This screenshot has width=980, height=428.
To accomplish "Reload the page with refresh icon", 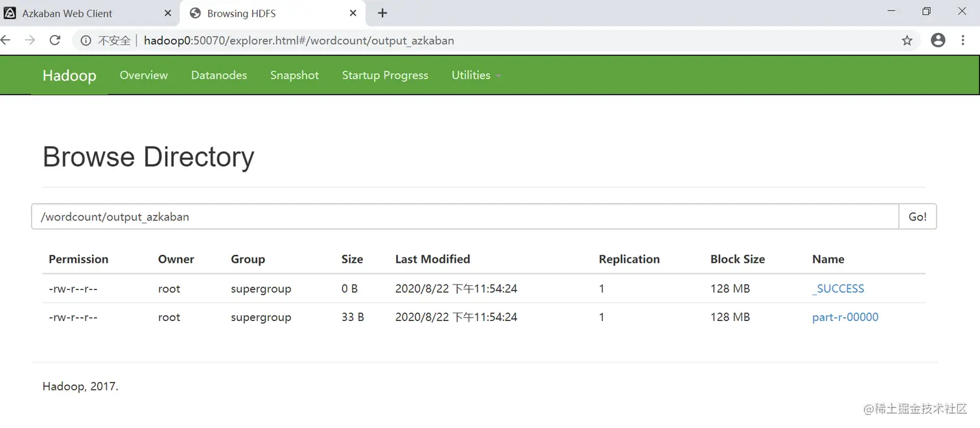I will (x=55, y=40).
